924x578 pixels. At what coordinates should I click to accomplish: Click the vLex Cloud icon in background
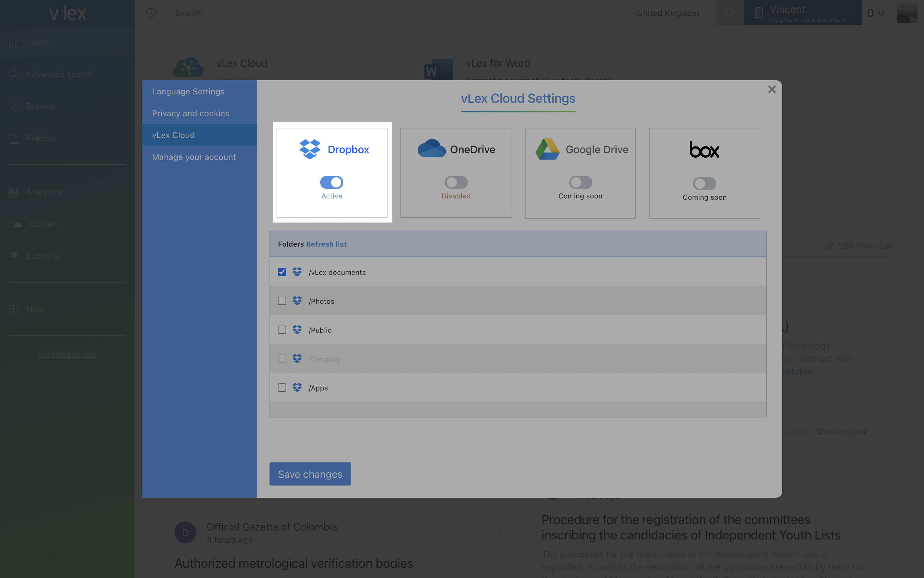pyautogui.click(x=188, y=68)
